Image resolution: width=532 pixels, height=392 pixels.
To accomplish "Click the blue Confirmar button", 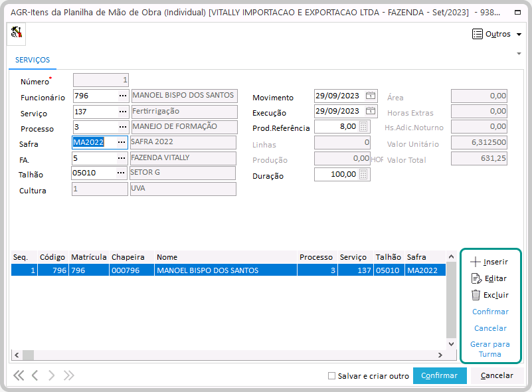I will (440, 375).
